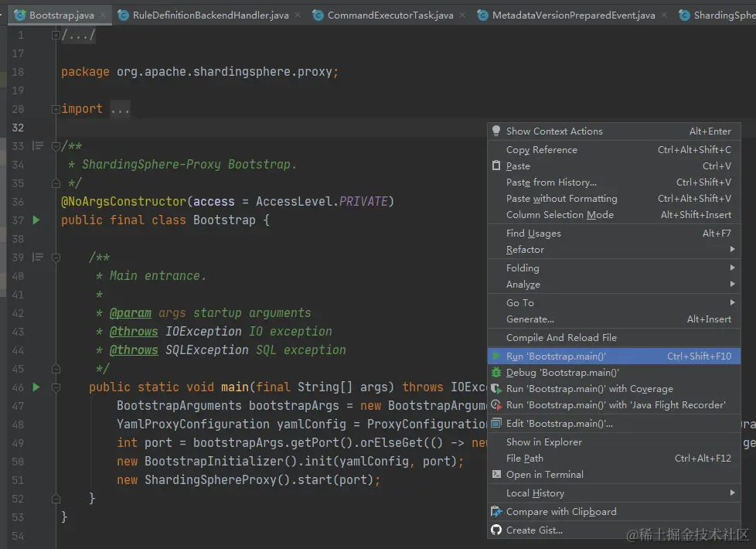Choose Open in Terminal
Screen dimensions: 756x549
[x=614, y=474]
